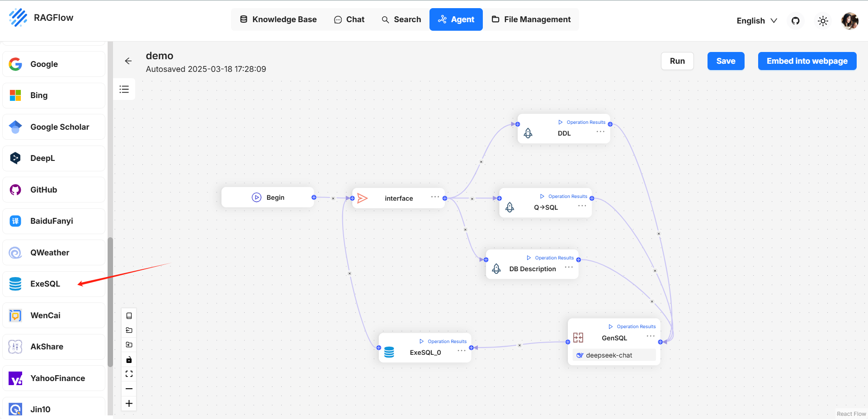Switch to the Knowledge Base tab
The width and height of the screenshot is (868, 419).
click(x=278, y=19)
